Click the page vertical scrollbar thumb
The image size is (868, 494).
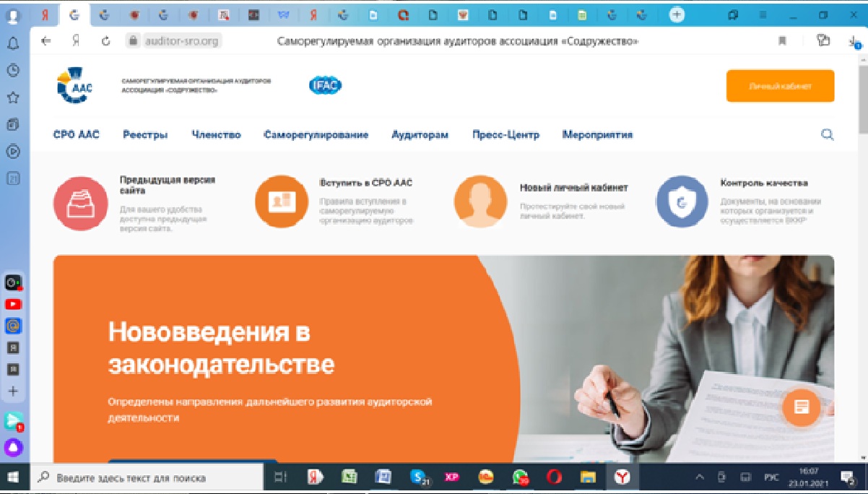click(x=863, y=101)
